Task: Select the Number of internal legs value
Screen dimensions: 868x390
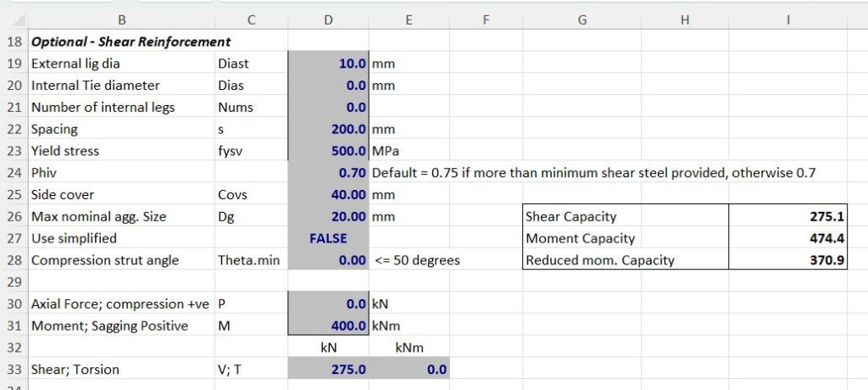Action: tap(328, 107)
